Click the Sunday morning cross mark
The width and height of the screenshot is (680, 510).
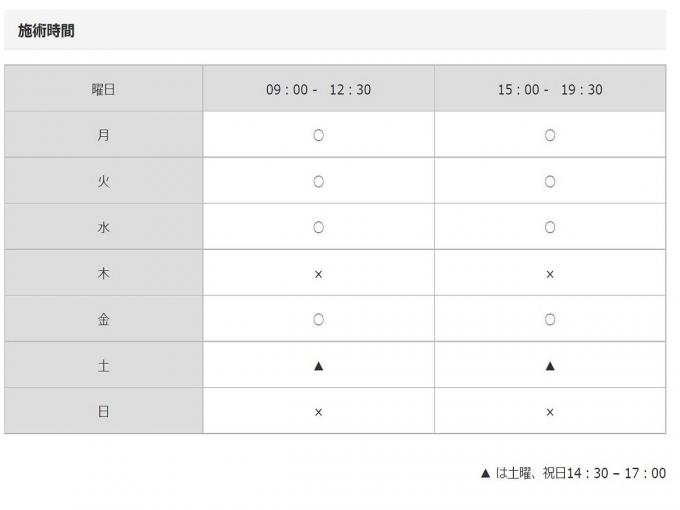(318, 412)
